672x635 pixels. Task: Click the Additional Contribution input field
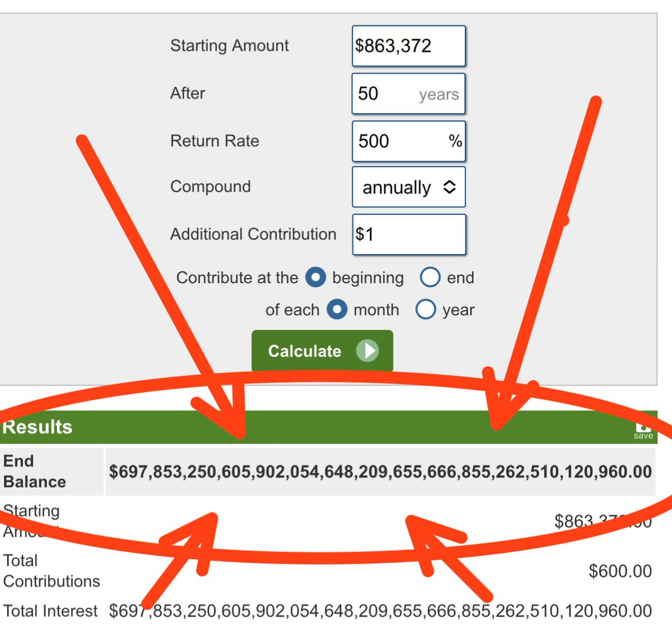(409, 234)
